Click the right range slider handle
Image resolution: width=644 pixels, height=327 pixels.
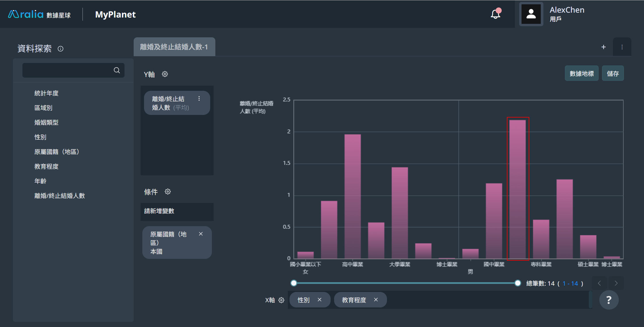pyautogui.click(x=517, y=283)
